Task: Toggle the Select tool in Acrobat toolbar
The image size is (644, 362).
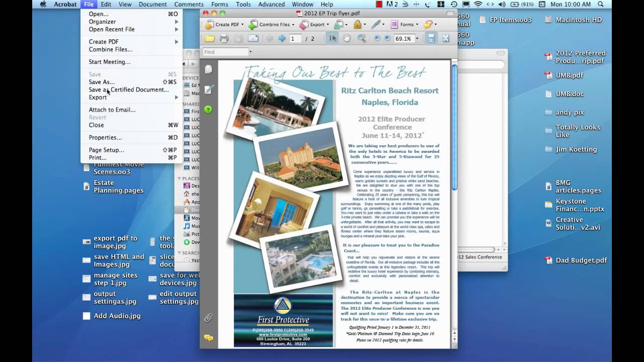Action: 332,38
